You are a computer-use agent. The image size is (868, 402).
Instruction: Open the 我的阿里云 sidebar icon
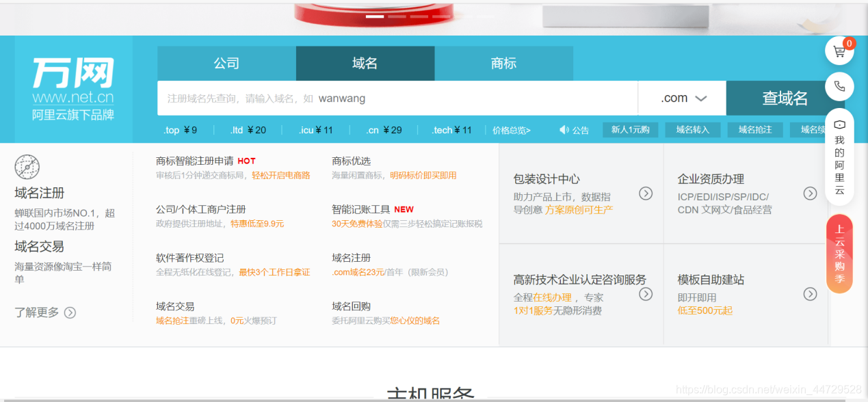(x=839, y=157)
